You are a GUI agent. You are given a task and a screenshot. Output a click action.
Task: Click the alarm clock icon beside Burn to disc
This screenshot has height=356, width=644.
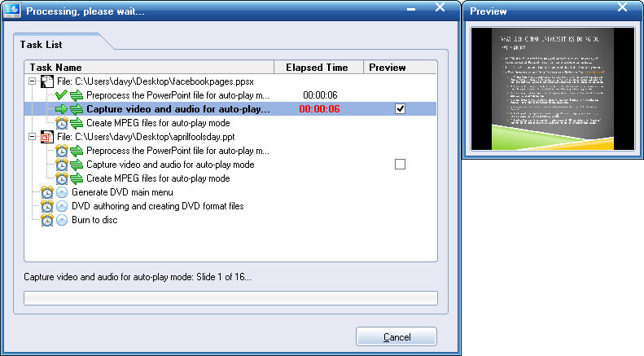click(47, 220)
